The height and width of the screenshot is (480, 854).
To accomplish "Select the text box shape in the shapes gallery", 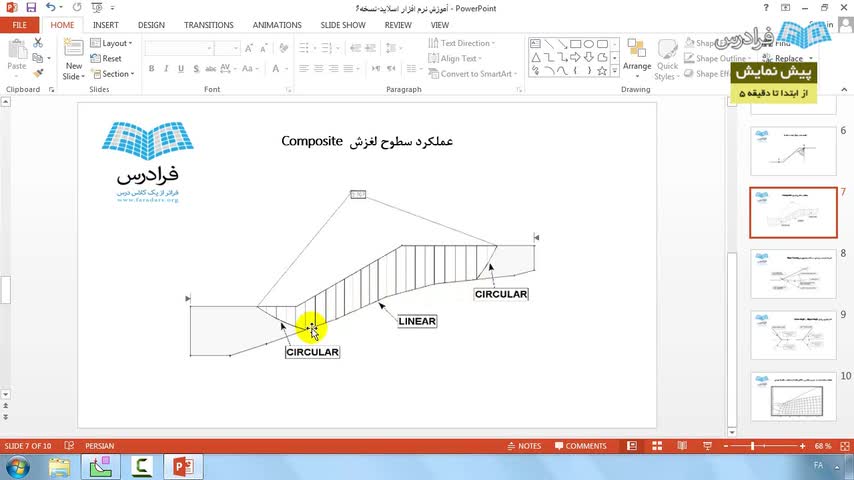I will [x=536, y=44].
